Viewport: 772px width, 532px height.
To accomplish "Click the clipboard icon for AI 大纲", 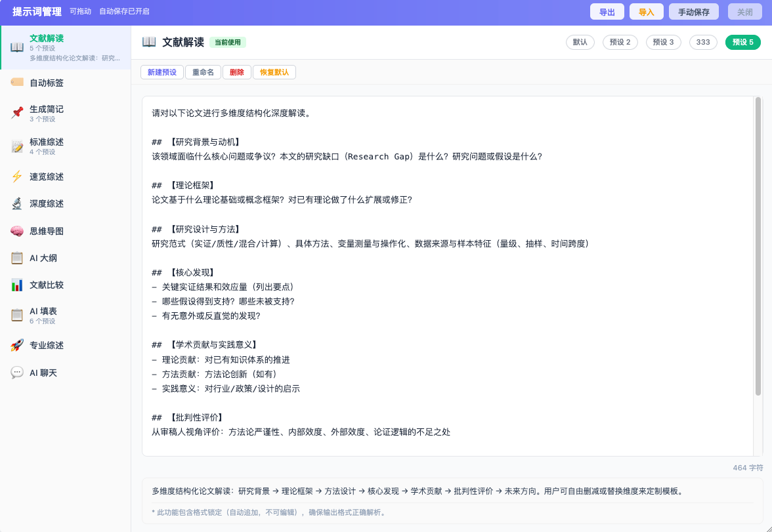I will (17, 258).
